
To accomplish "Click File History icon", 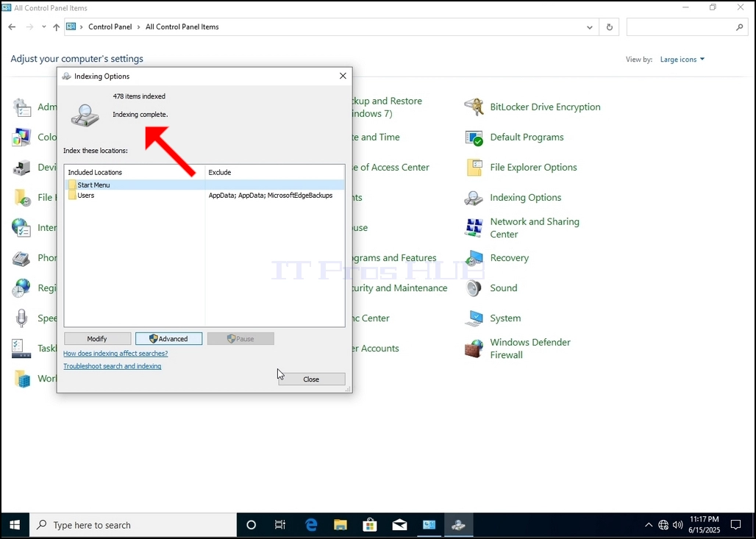I will point(22,198).
